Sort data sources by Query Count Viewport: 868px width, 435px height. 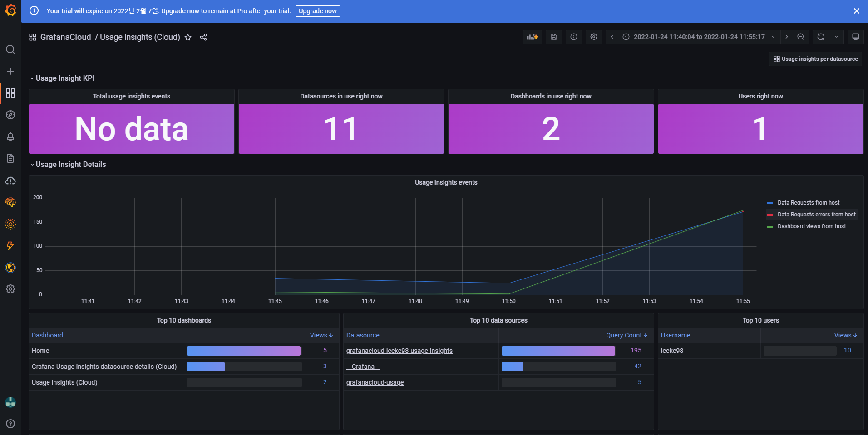(x=626, y=335)
